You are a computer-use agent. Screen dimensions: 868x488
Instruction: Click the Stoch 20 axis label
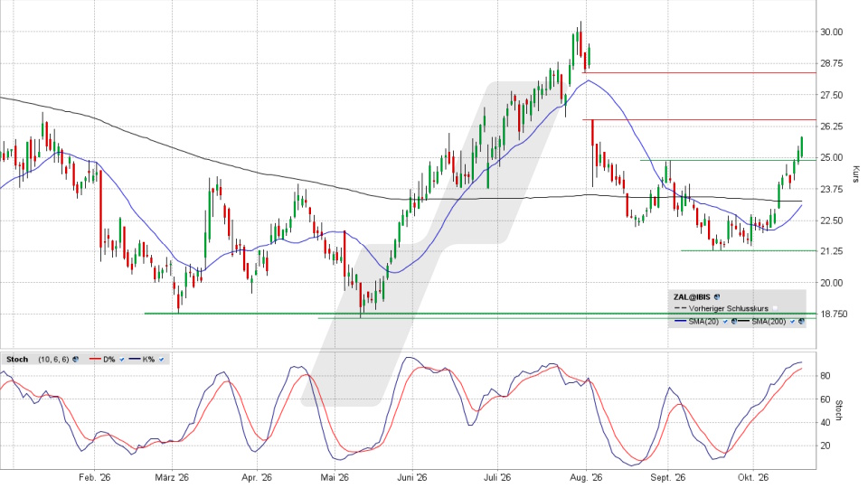[825, 446]
